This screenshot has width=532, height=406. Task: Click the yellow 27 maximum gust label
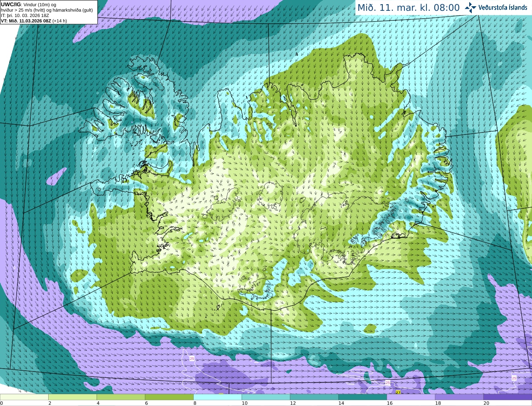click(x=398, y=392)
